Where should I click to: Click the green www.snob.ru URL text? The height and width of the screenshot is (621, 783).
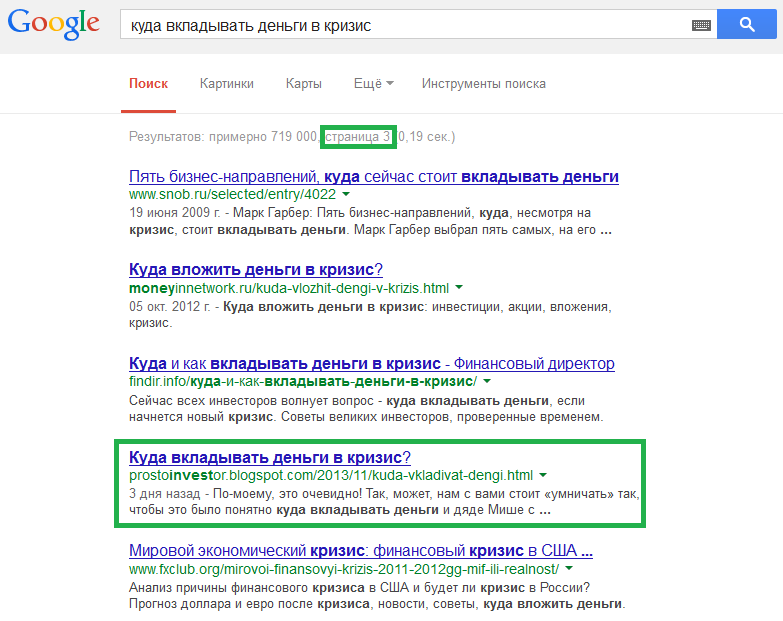[x=231, y=194]
